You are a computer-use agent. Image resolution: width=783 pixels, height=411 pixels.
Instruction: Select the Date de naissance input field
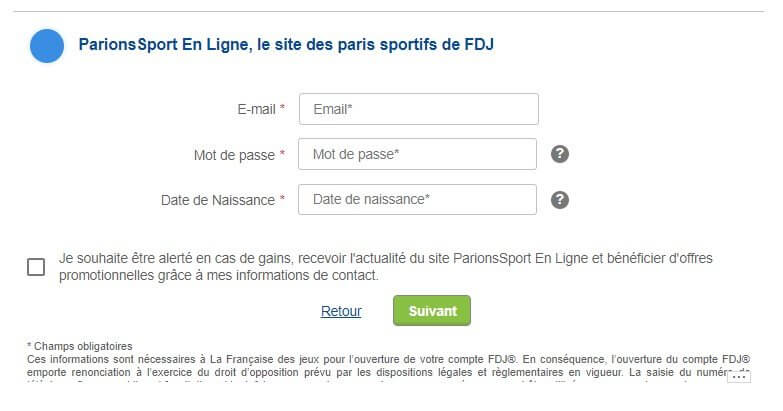[418, 199]
